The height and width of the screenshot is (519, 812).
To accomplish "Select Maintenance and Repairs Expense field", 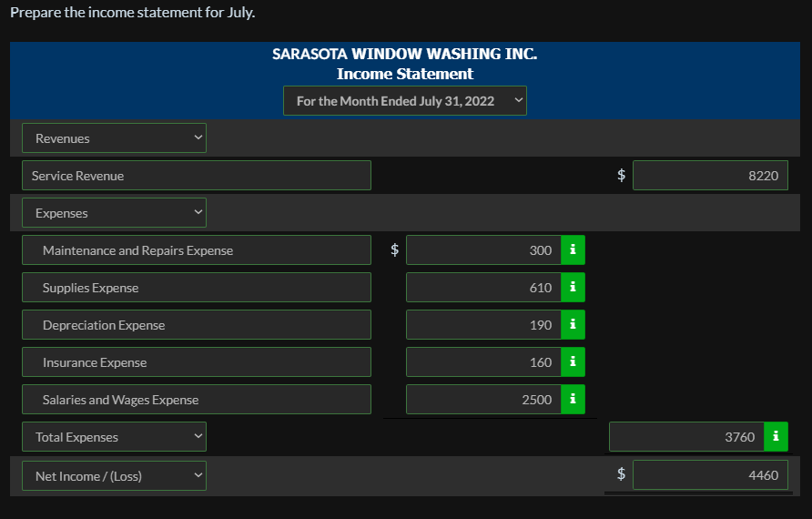I will (x=197, y=250).
